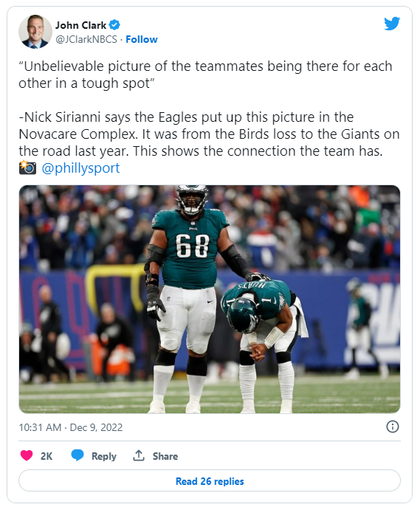Click the Reply text label
The image size is (420, 507).
104,456
